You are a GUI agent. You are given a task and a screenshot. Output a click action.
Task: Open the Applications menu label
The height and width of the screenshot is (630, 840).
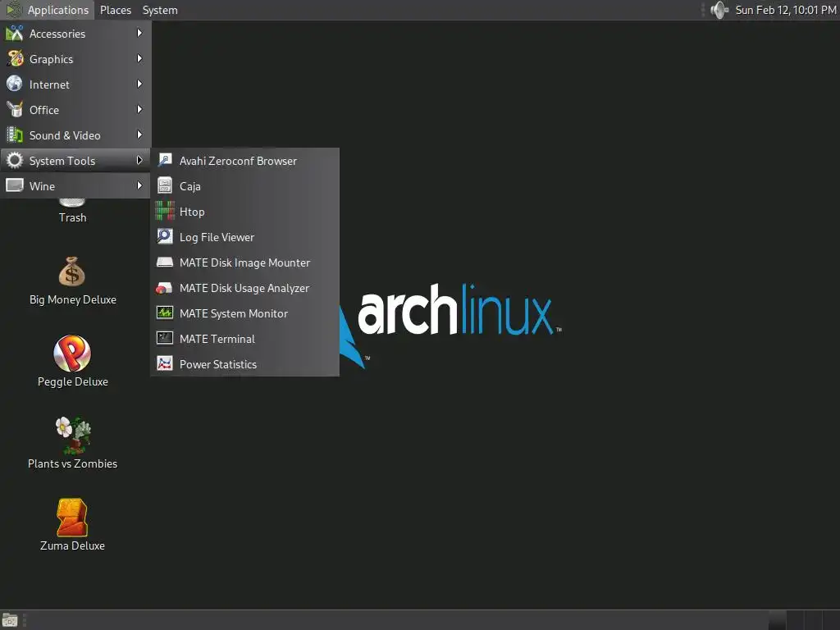(58, 10)
